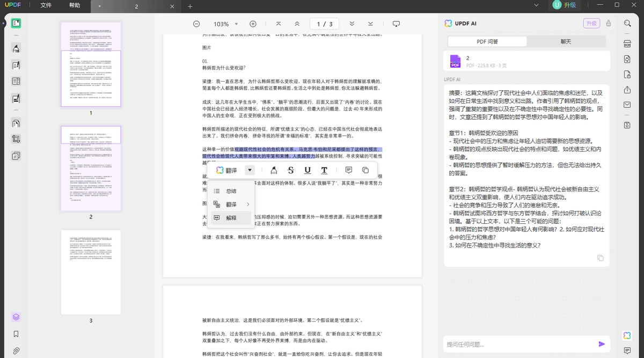Viewport: 644px width, 358px height.
Task: Open the attachments paperclip panel
Action: point(16,351)
